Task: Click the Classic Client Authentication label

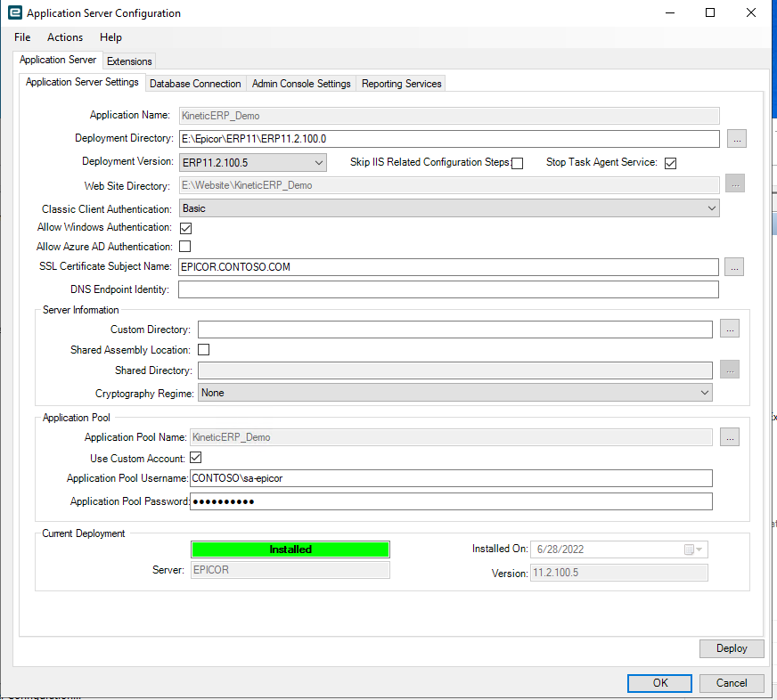Action: 107,209
